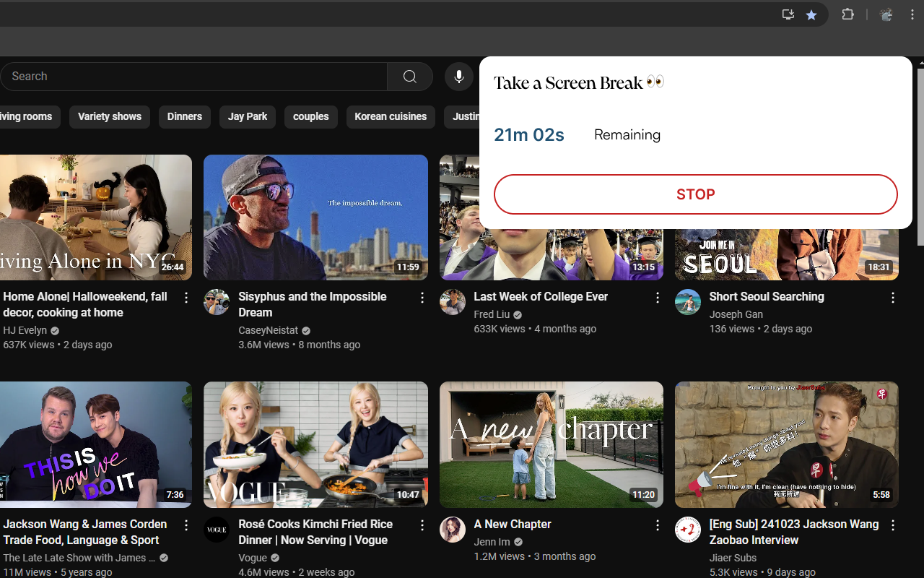Open the A New Chapter title link

click(513, 524)
